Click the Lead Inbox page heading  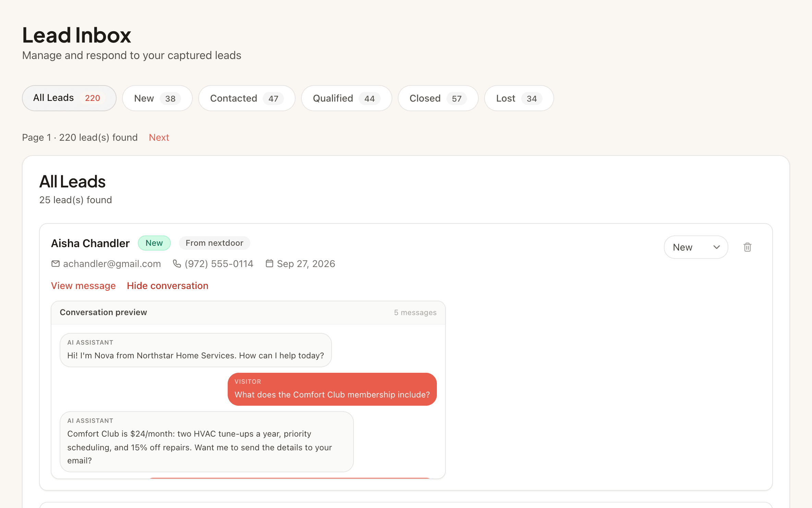77,35
